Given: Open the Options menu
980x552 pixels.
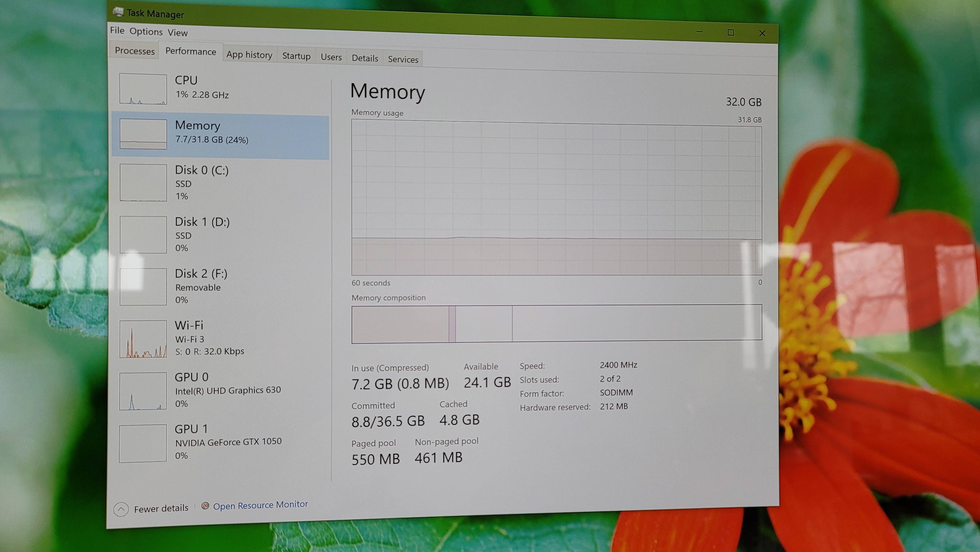Looking at the screenshot, I should (x=146, y=32).
